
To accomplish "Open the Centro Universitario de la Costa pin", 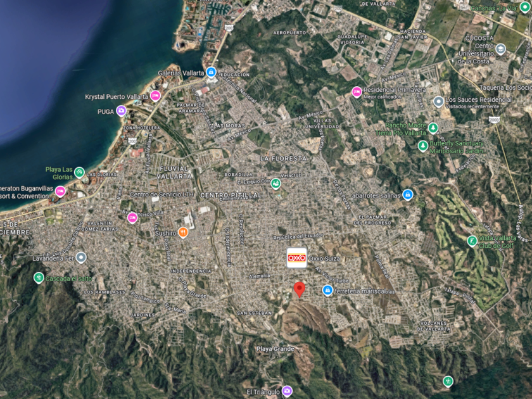I will coord(500,49).
